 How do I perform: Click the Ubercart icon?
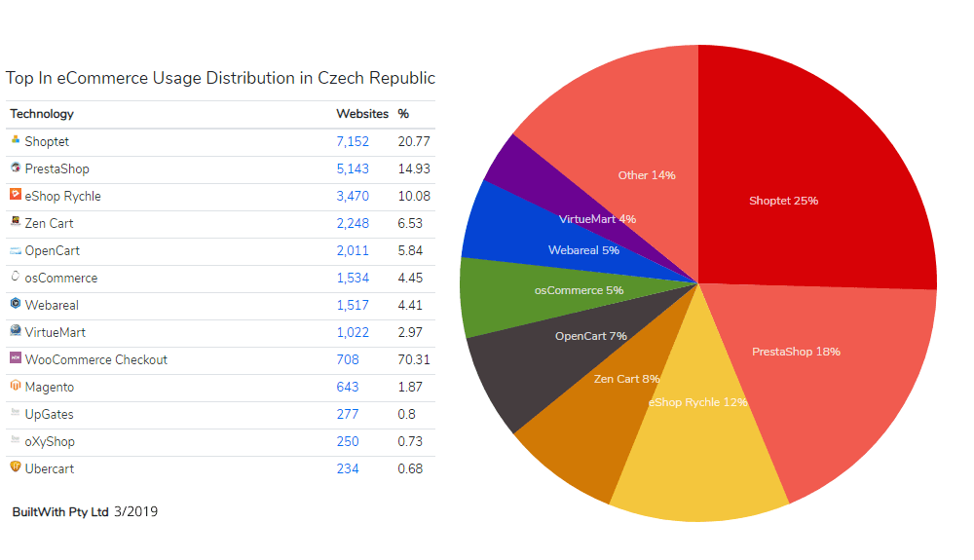(x=16, y=467)
